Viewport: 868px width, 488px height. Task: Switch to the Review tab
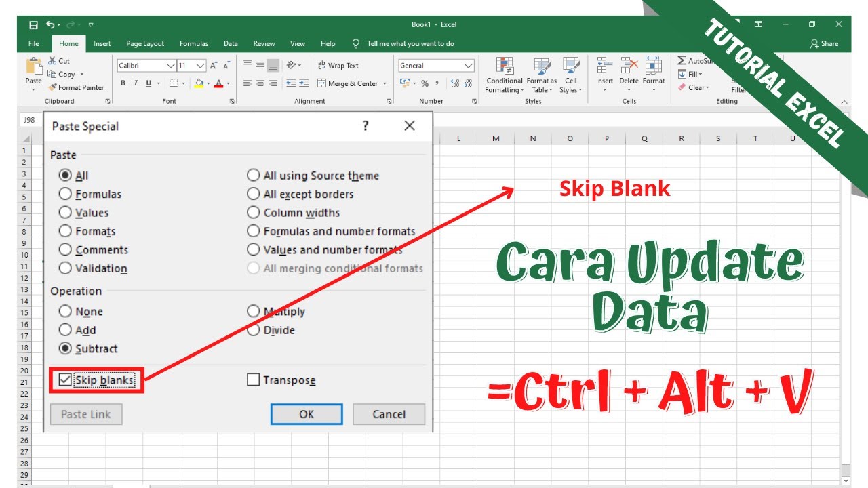pyautogui.click(x=264, y=43)
